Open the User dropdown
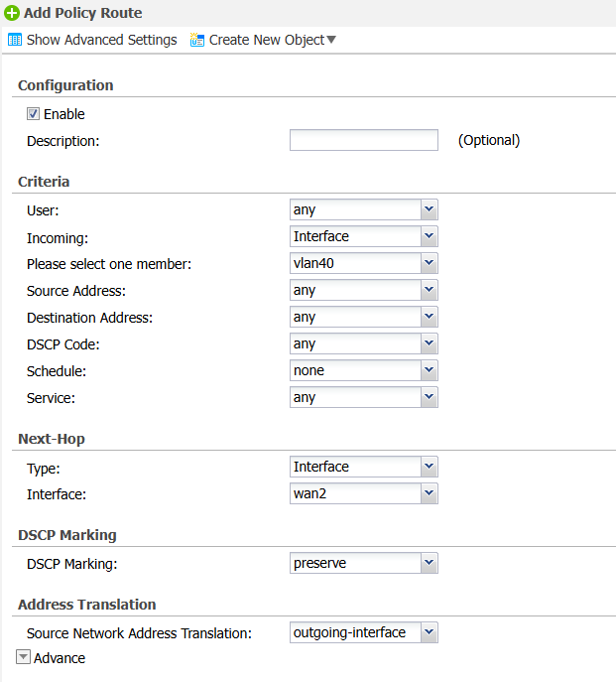 tap(364, 209)
